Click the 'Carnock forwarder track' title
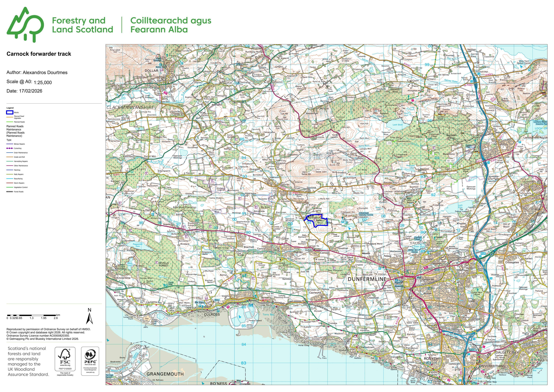554x392 pixels. coord(39,54)
